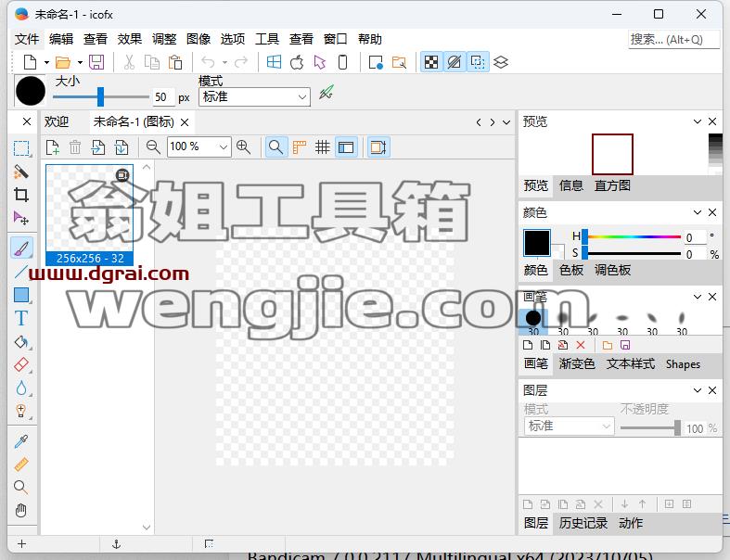Toggle the zoom magnifier view button
The image size is (730, 560).
pyautogui.click(x=276, y=147)
